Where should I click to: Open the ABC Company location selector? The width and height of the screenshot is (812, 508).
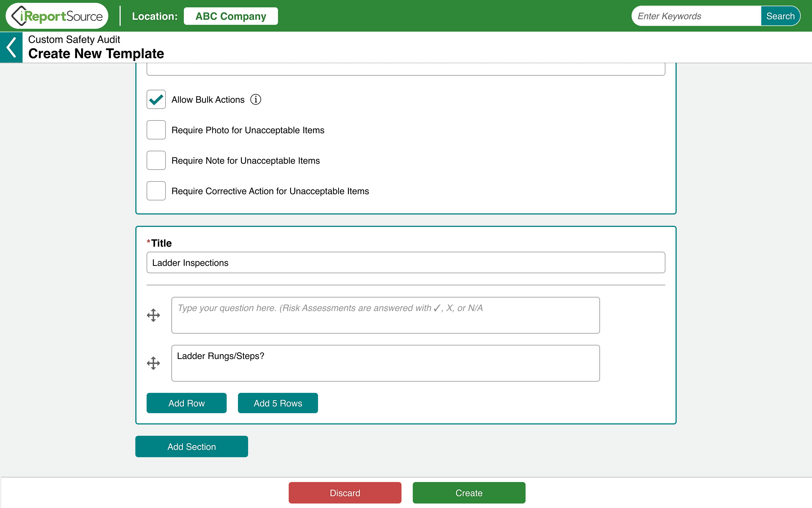point(231,16)
